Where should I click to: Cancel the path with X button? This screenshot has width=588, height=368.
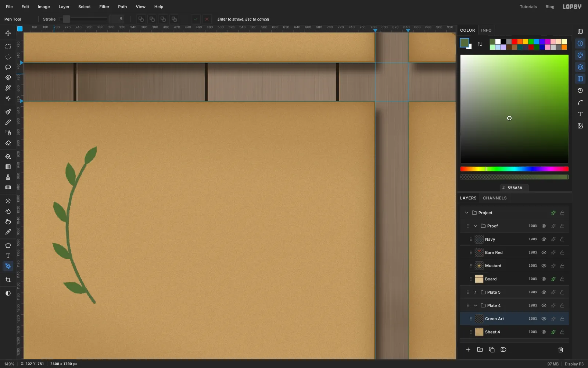(207, 19)
